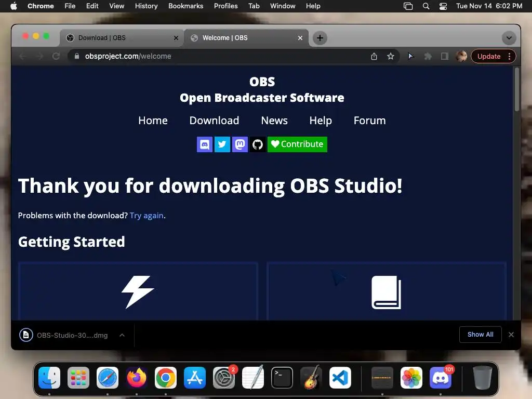Open the File menu
Screen dimensions: 532x399
tap(70, 6)
